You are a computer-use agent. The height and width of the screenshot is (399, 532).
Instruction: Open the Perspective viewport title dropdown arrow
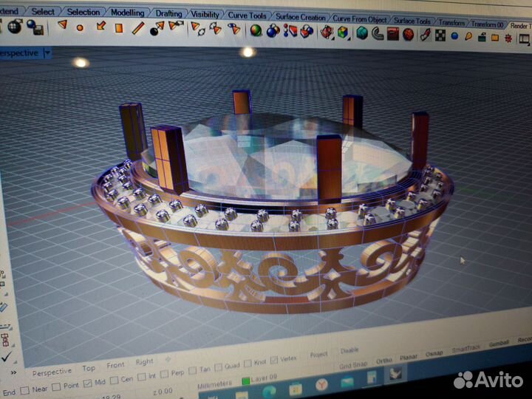[47, 53]
